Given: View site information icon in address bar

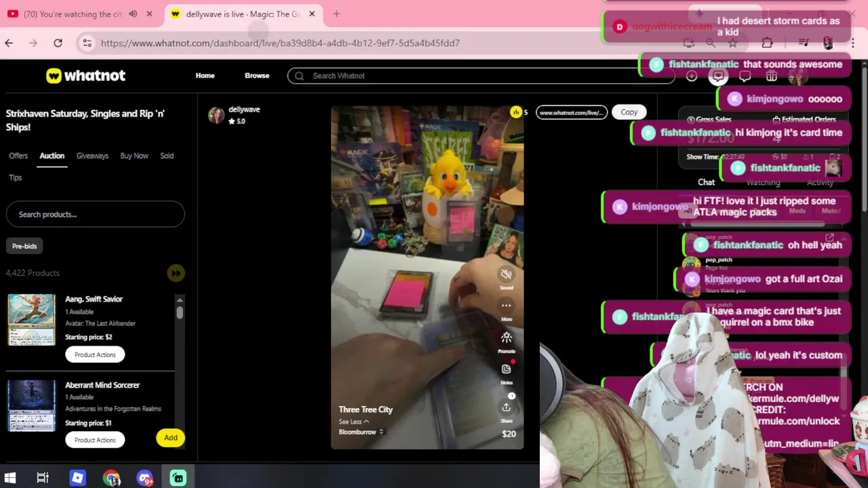Looking at the screenshot, I should pos(87,43).
